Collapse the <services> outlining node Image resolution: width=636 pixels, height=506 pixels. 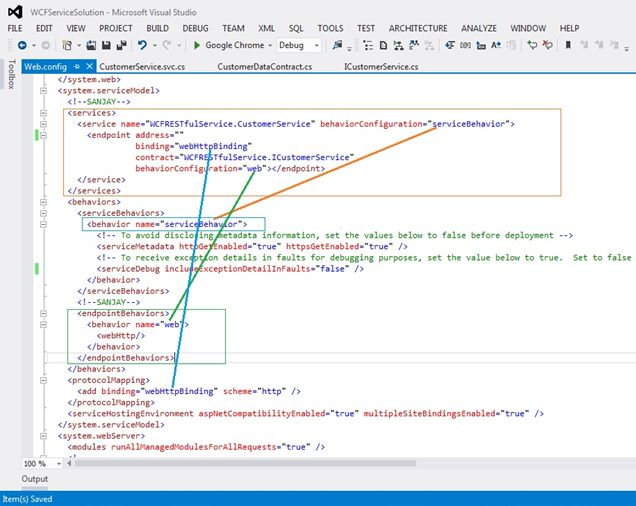point(43,113)
